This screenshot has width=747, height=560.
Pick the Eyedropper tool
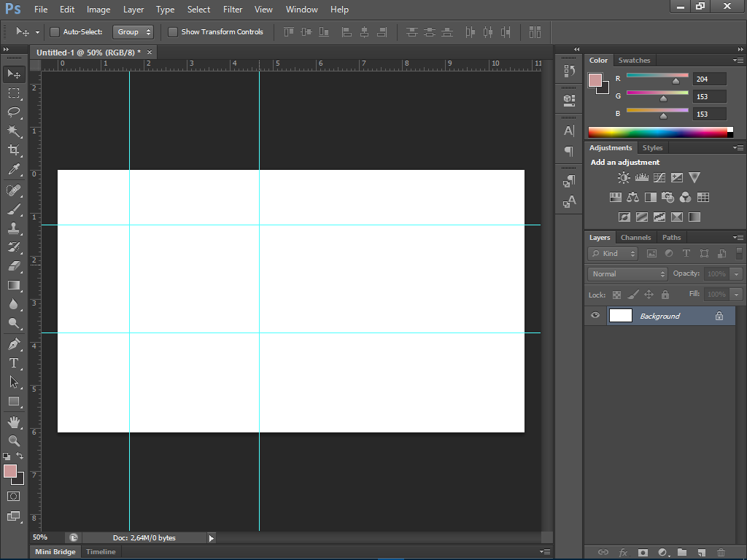coord(13,169)
